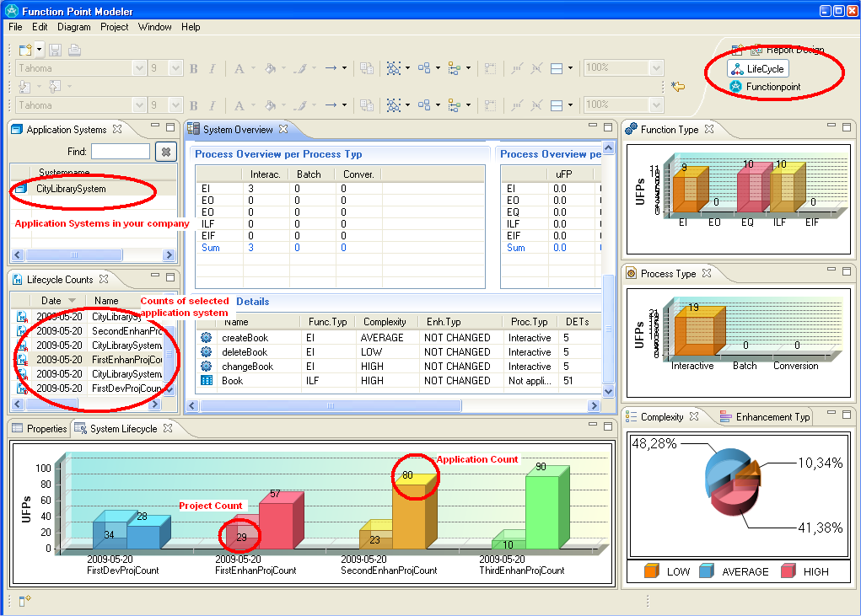
Task: Open the 100% zoom dropdown in upper toolbar
Action: [x=657, y=68]
